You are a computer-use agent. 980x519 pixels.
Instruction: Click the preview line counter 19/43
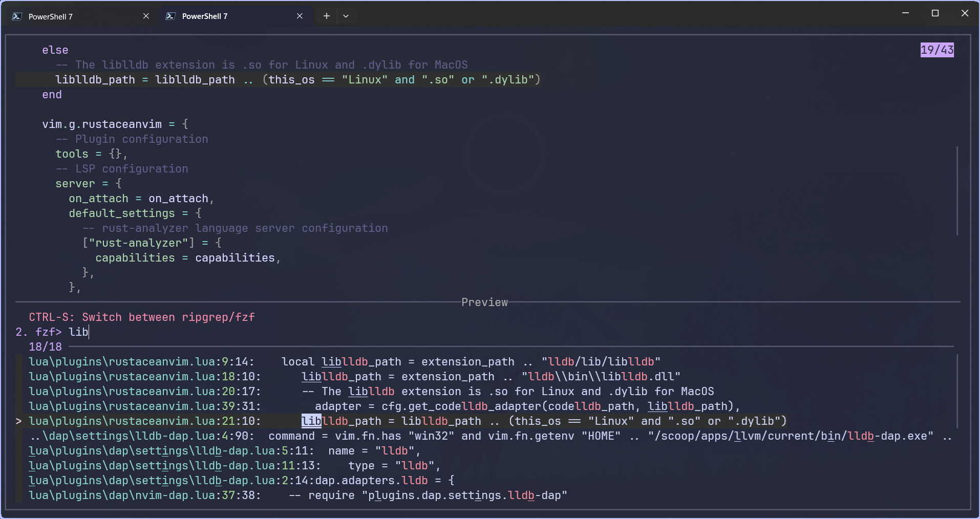click(937, 50)
